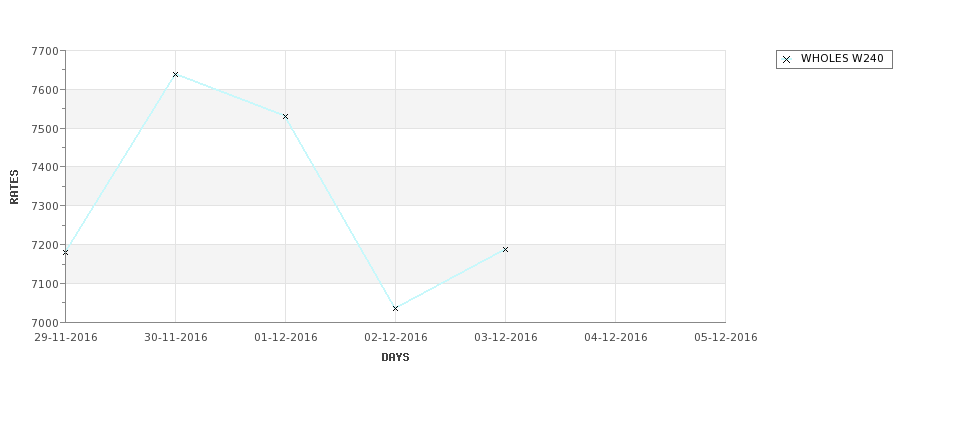Screen dimensions: 975x429
Task: Select the data marker on 01-12-2016
Action: click(285, 117)
